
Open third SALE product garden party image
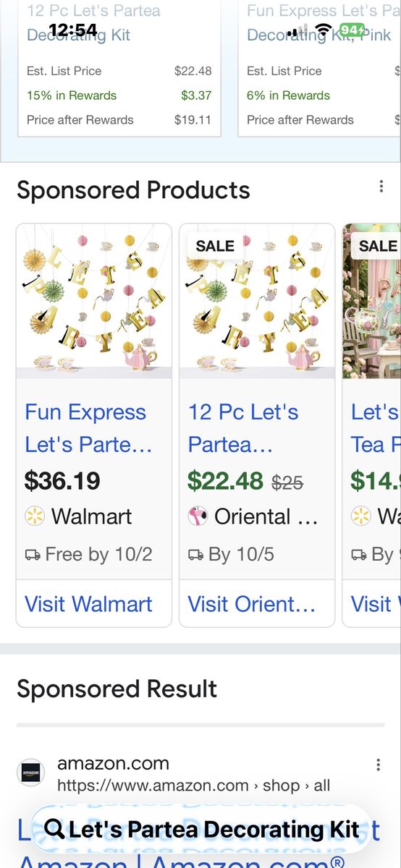coord(372,301)
